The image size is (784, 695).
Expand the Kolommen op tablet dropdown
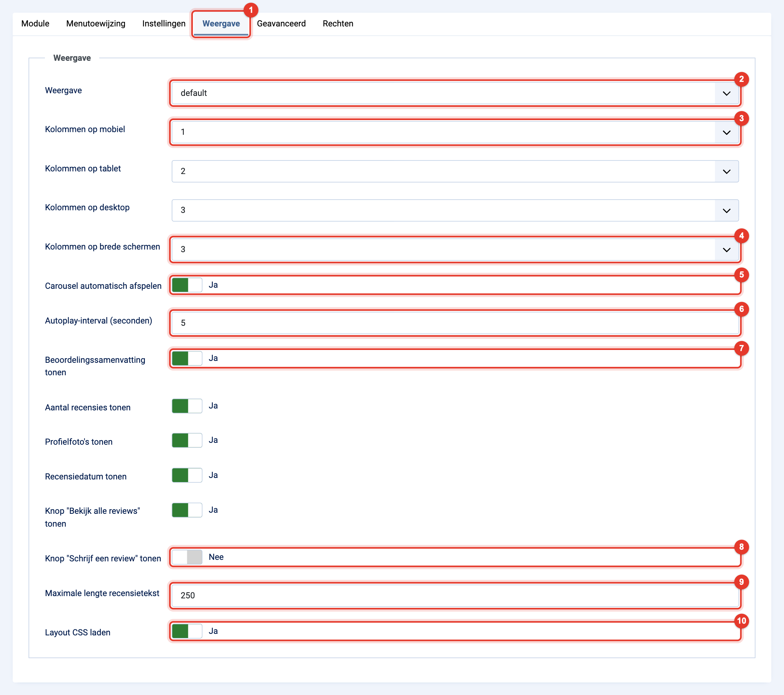[x=455, y=171]
